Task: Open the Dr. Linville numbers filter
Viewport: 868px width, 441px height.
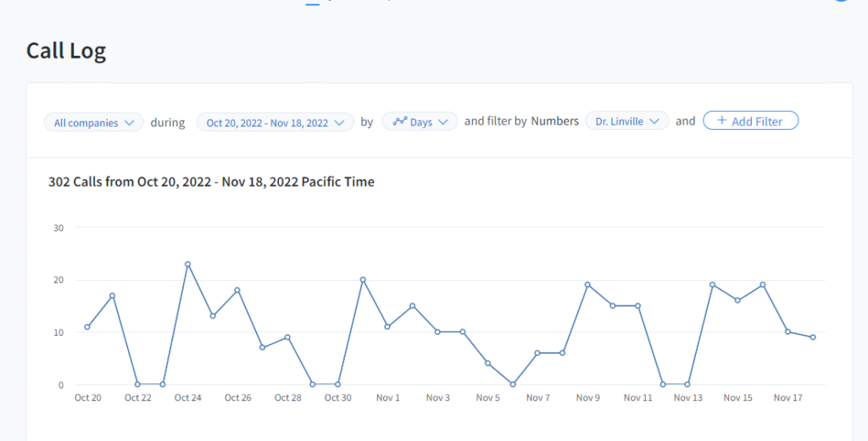Action: click(627, 121)
